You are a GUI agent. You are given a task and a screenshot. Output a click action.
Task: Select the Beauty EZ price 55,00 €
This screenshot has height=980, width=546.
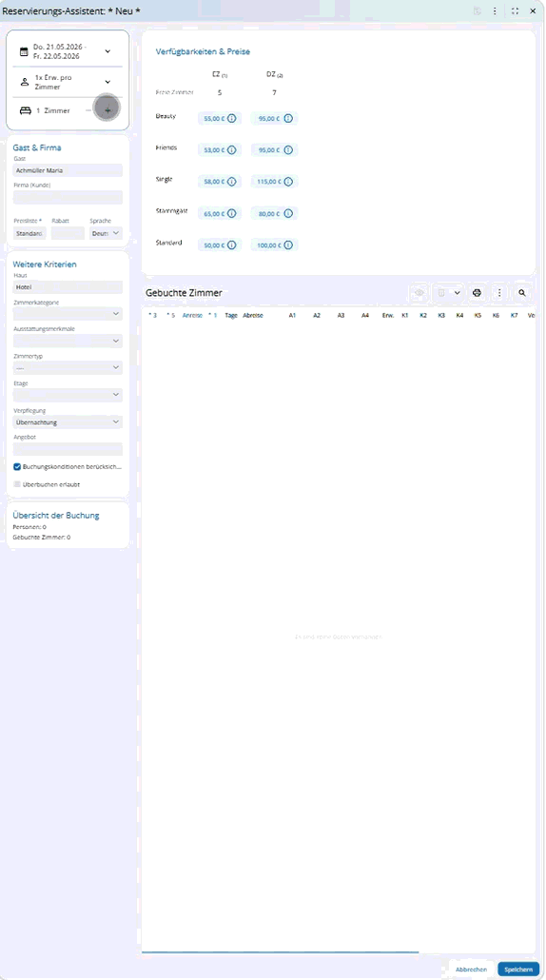pyautogui.click(x=214, y=118)
